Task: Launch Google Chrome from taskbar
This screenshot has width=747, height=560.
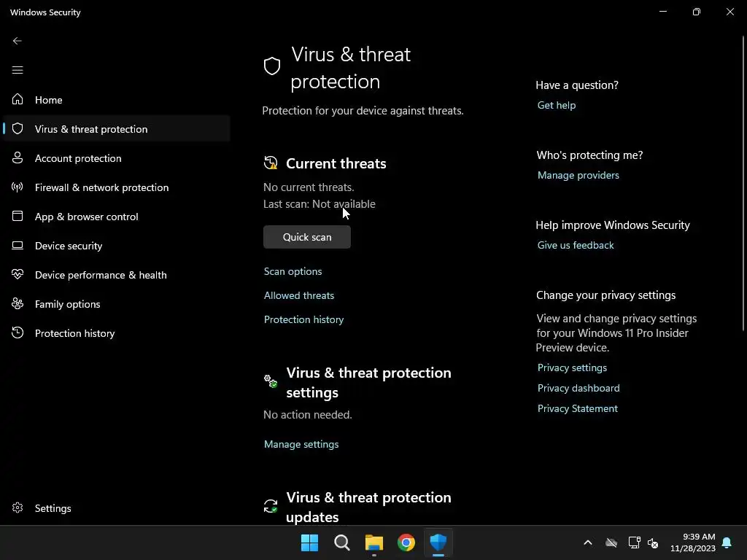Action: tap(406, 542)
